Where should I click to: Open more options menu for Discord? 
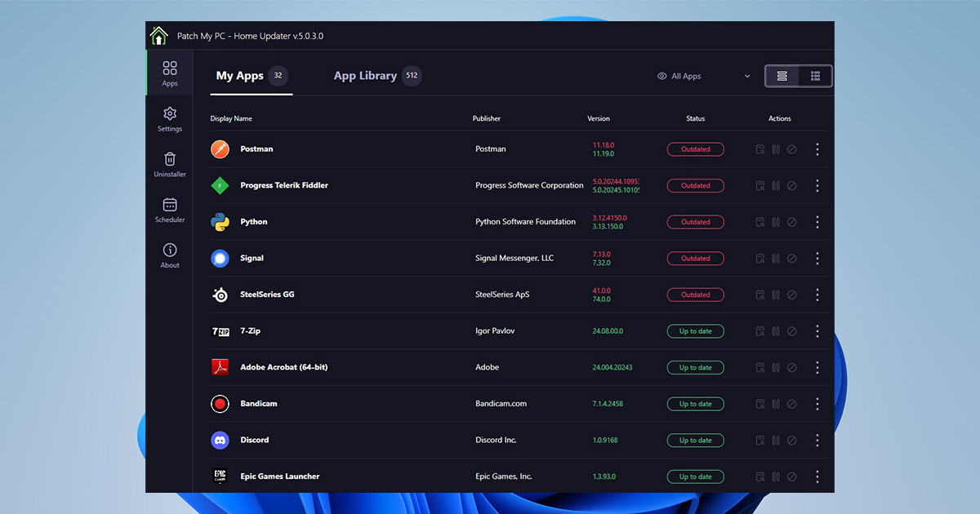point(817,440)
